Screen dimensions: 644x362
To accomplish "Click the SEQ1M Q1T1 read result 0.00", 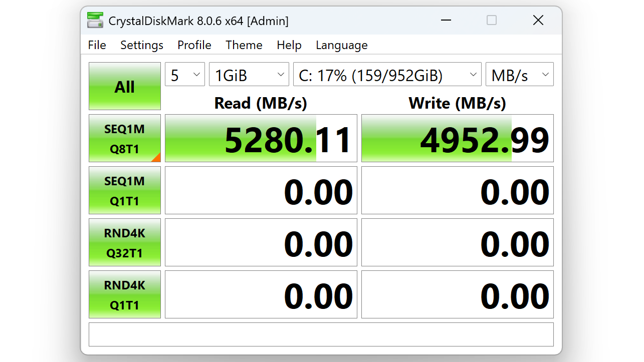I will point(261,190).
